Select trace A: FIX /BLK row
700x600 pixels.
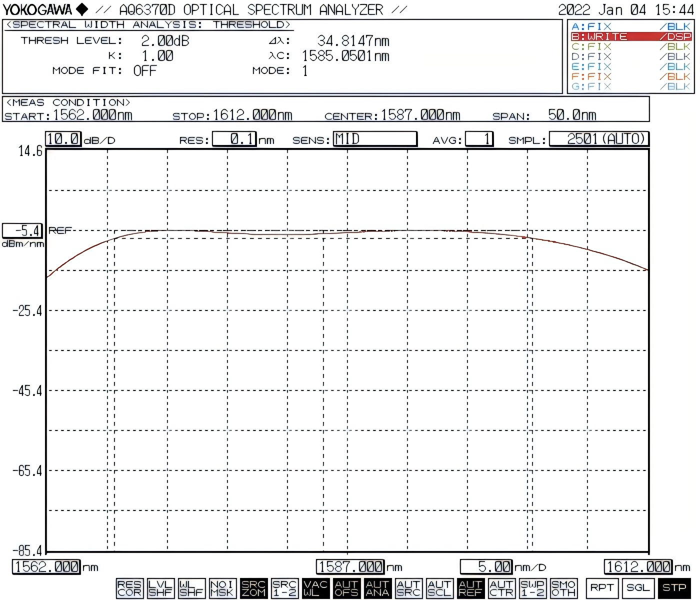point(631,26)
